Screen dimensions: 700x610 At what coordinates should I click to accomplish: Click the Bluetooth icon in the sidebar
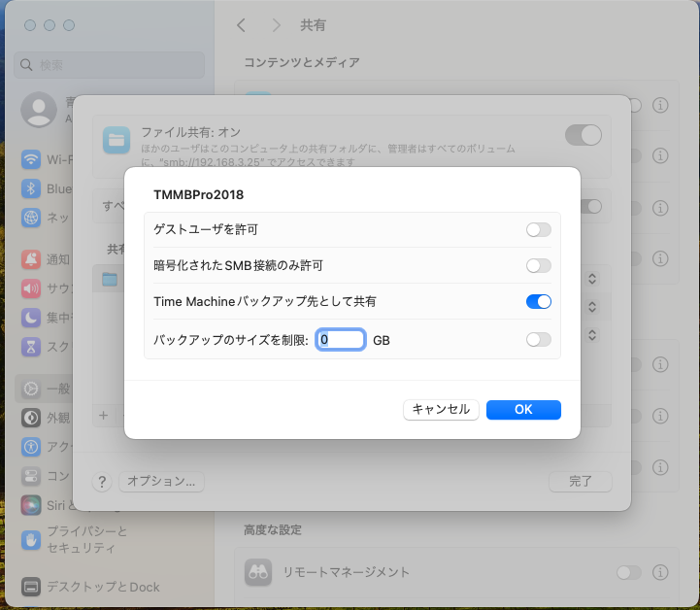[31, 188]
